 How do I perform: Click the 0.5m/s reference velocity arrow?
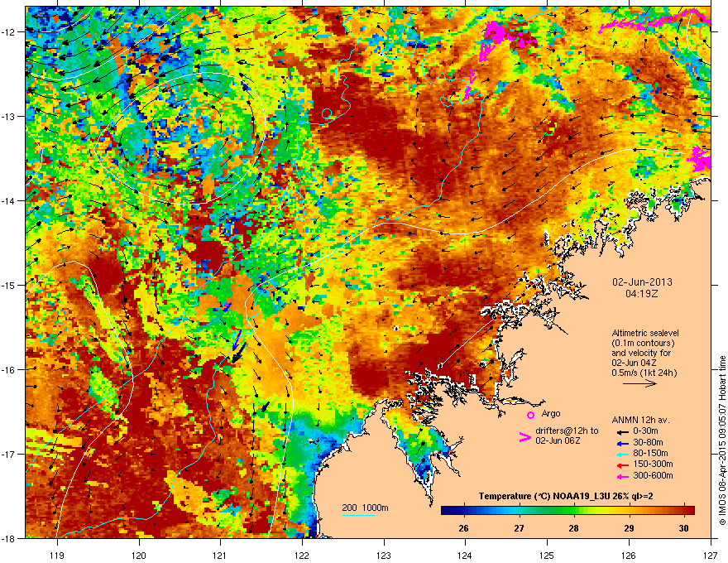639,383
